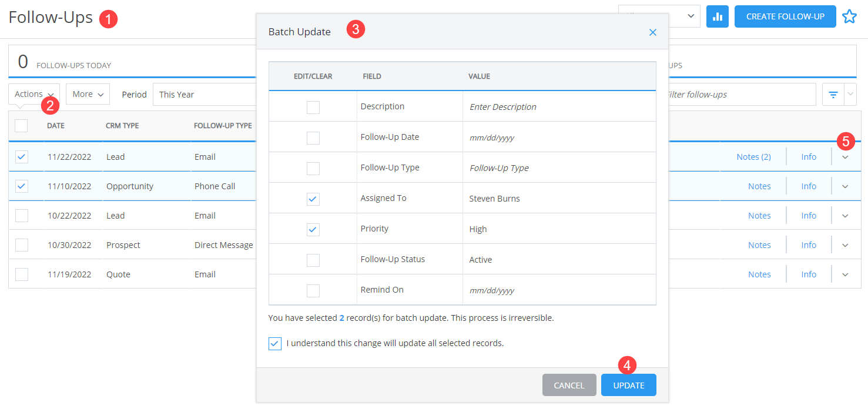Viewport: 868px width, 409px height.
Task: Click the Enter Description input
Action: click(x=559, y=107)
